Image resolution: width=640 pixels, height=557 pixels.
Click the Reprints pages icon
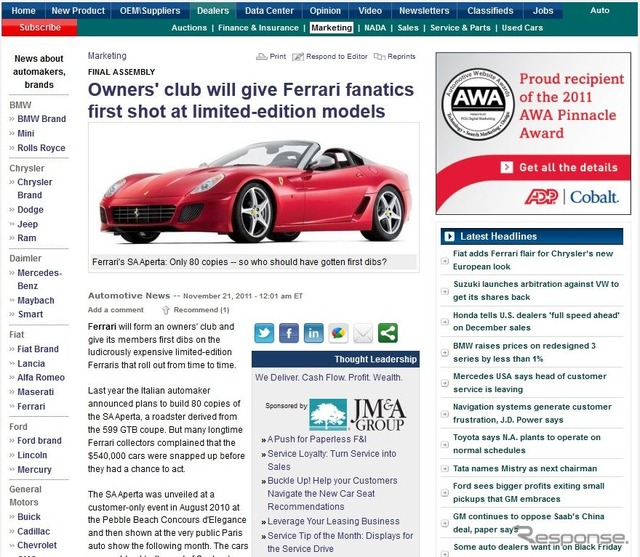pos(379,56)
